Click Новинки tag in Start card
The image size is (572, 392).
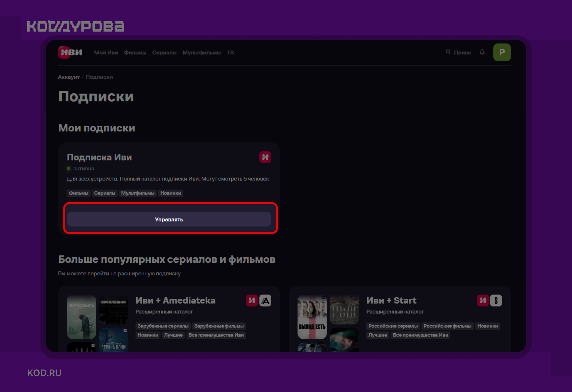coord(488,326)
